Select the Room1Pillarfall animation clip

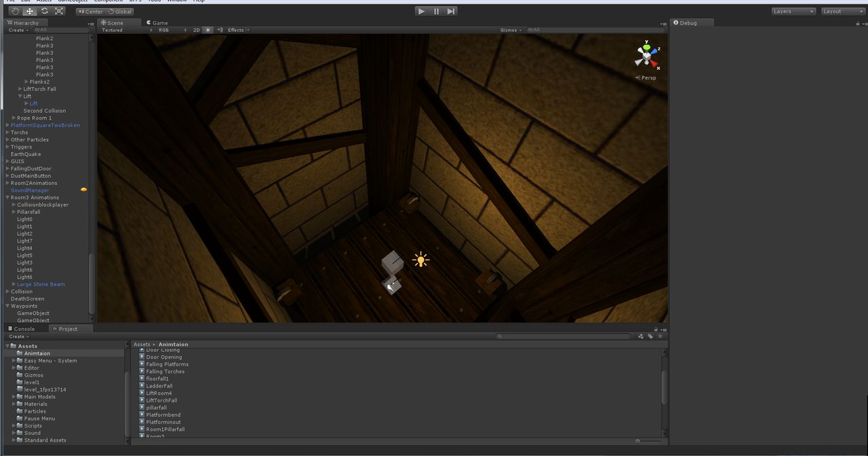click(x=165, y=429)
